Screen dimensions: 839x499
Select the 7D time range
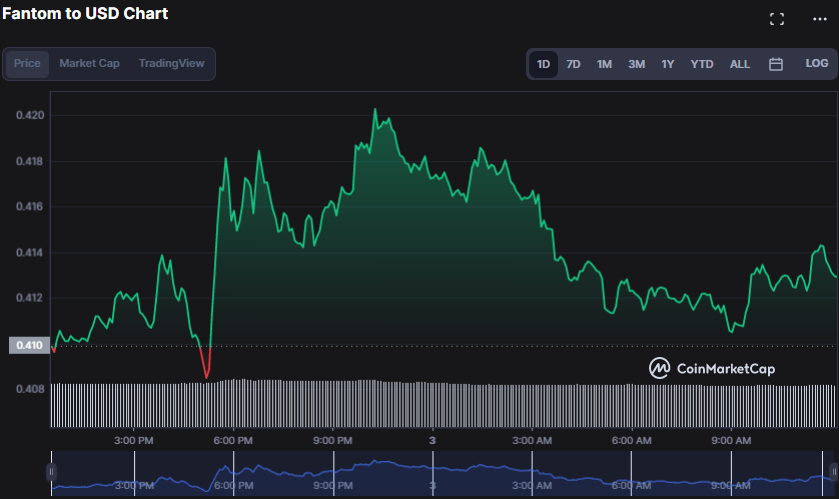573,64
